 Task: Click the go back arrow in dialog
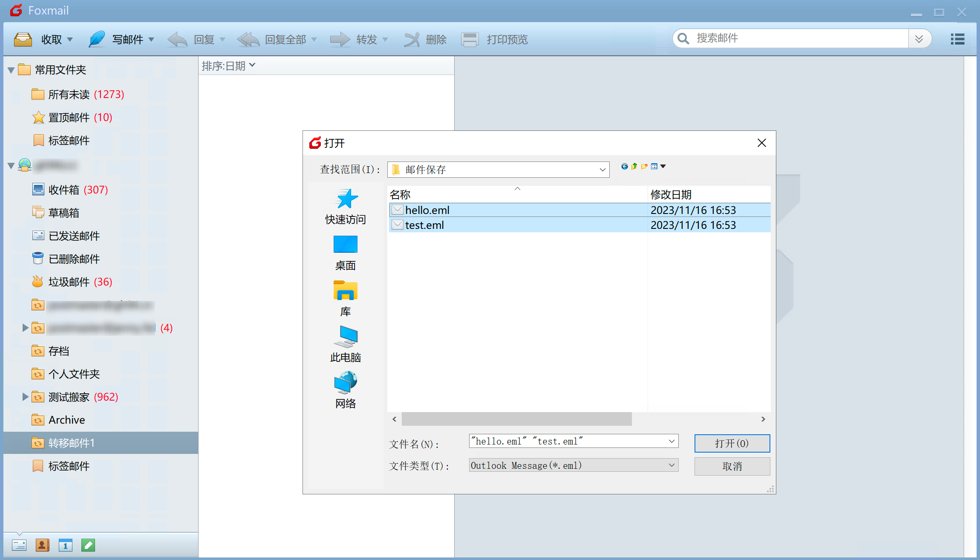(x=624, y=167)
